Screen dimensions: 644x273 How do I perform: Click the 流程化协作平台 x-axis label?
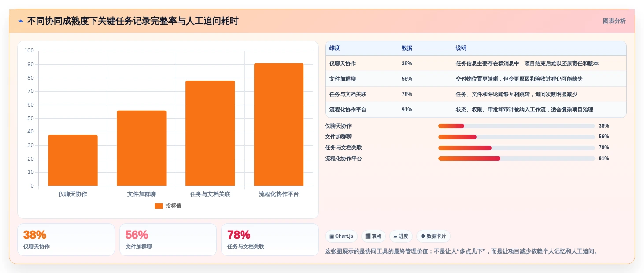click(x=279, y=194)
